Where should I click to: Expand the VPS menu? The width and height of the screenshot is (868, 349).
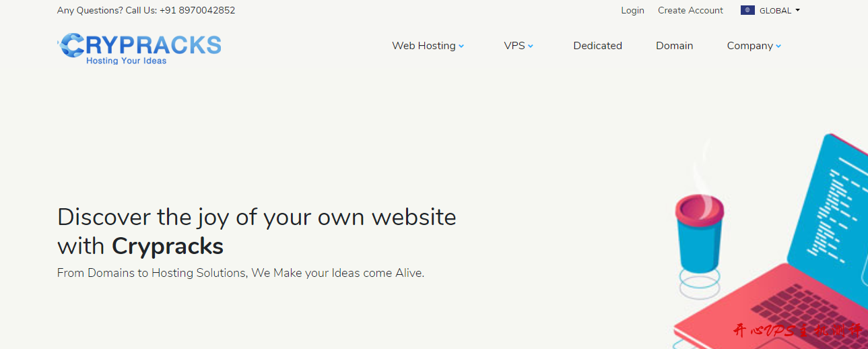click(519, 46)
